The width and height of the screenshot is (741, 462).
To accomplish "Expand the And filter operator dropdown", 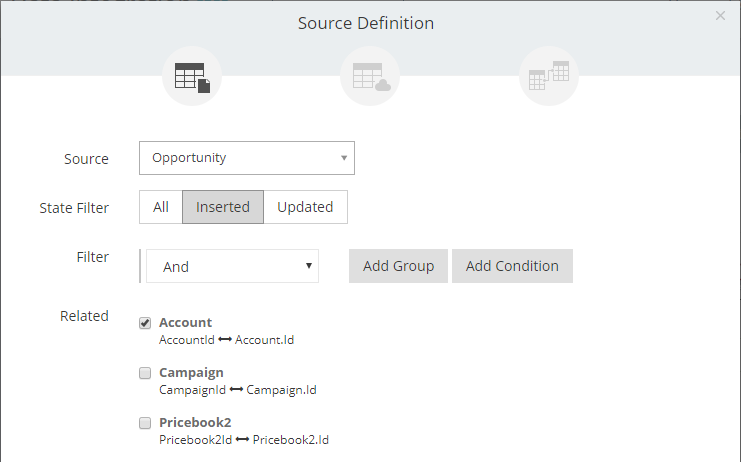I will point(232,266).
